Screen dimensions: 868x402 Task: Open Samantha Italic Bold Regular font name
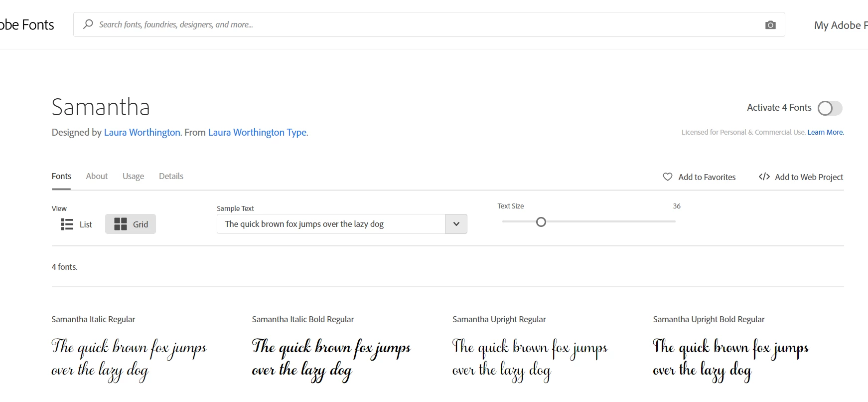(303, 319)
